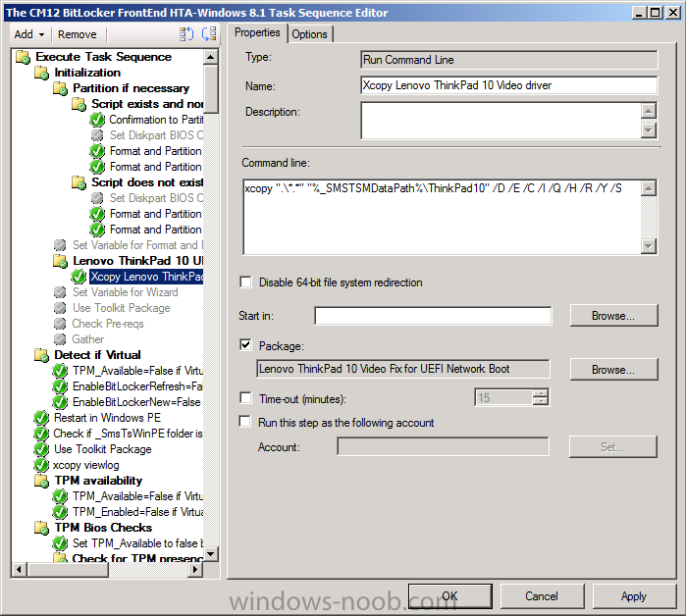
Task: Click the tree horizontal scroll right arrow
Action: (x=195, y=569)
